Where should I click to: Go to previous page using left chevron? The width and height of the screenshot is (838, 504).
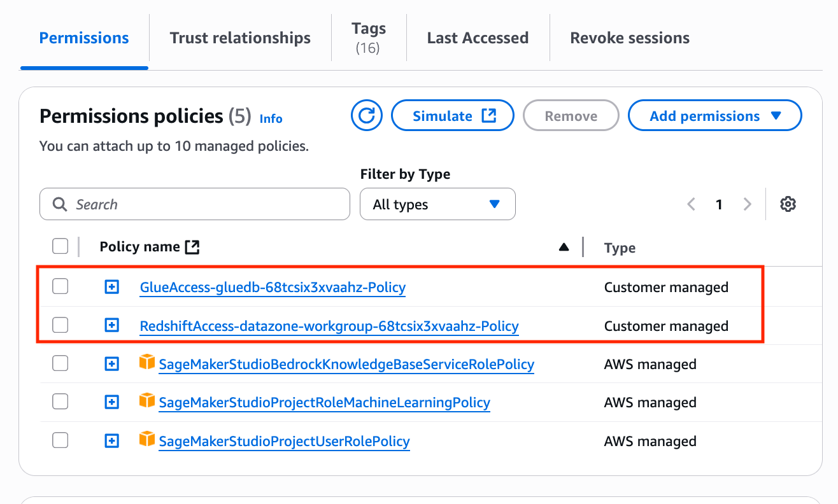[x=692, y=204]
